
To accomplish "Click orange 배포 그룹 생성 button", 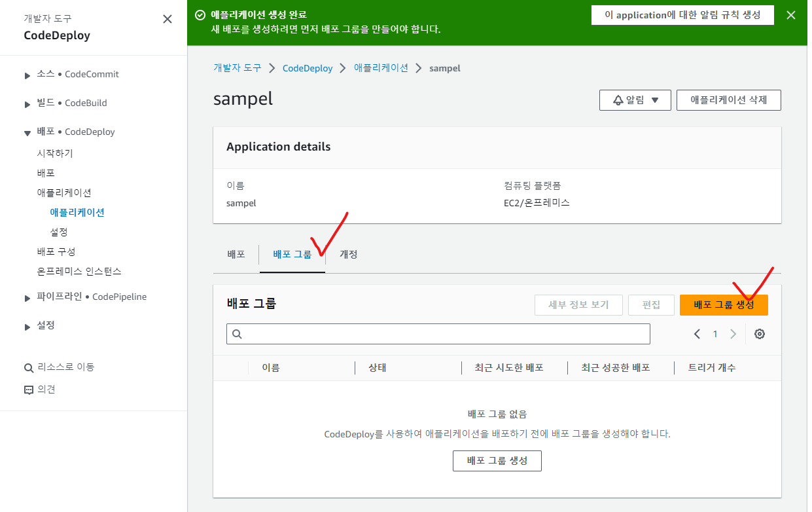I will (x=724, y=304).
